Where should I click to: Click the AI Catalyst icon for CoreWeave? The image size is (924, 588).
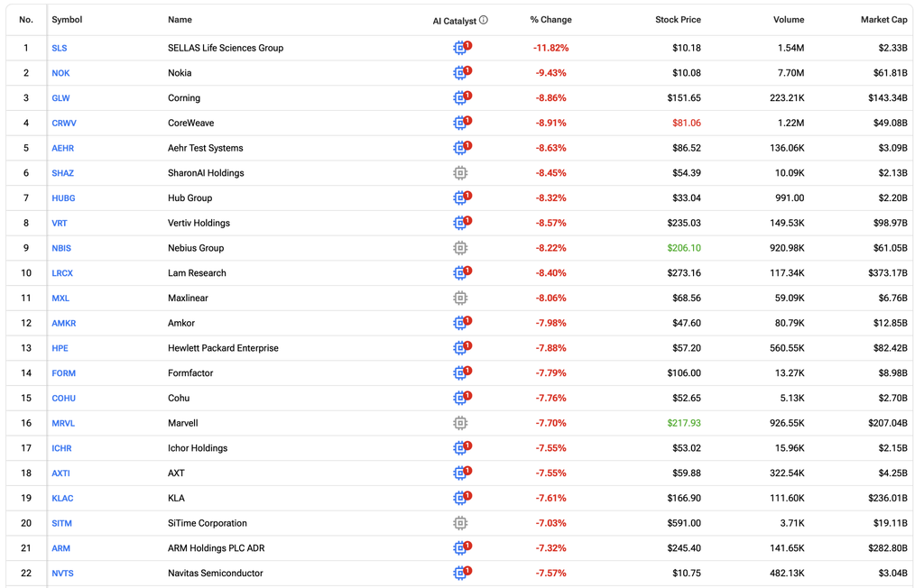[x=462, y=123]
